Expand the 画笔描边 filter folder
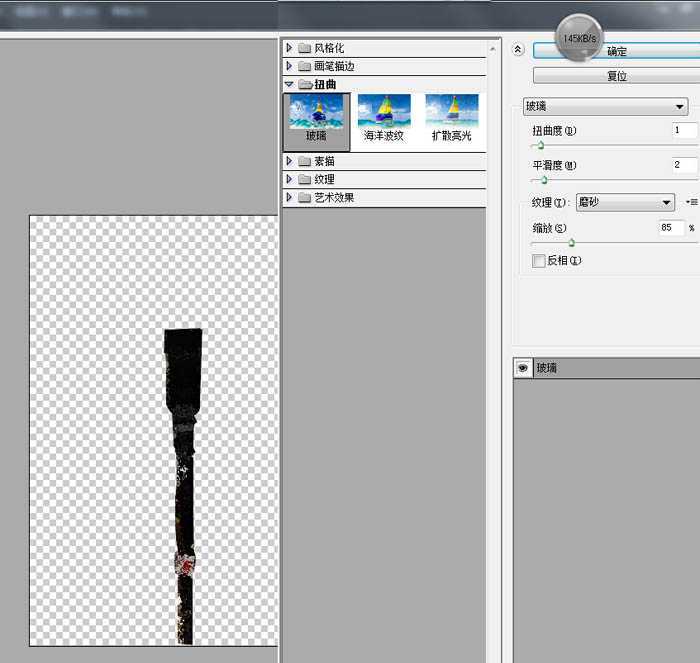Screen dimensions: 700x663 pyautogui.click(x=289, y=66)
